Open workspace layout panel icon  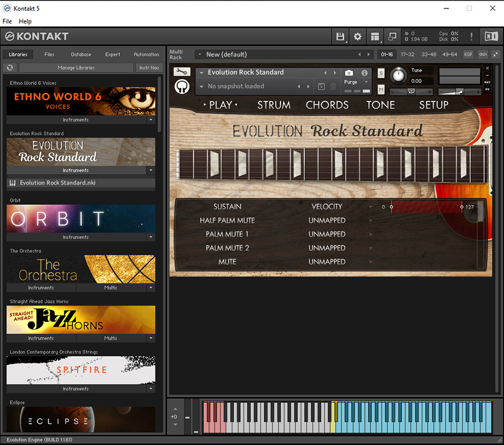pyautogui.click(x=375, y=36)
